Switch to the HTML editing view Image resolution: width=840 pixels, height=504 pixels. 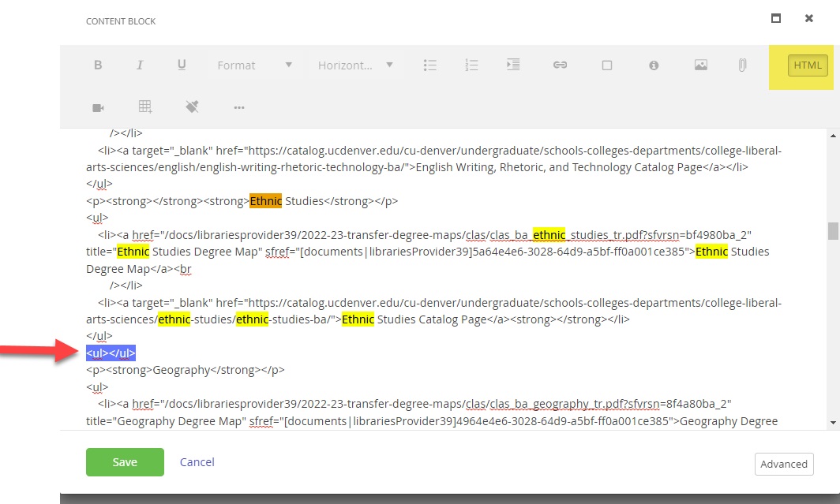coord(807,65)
